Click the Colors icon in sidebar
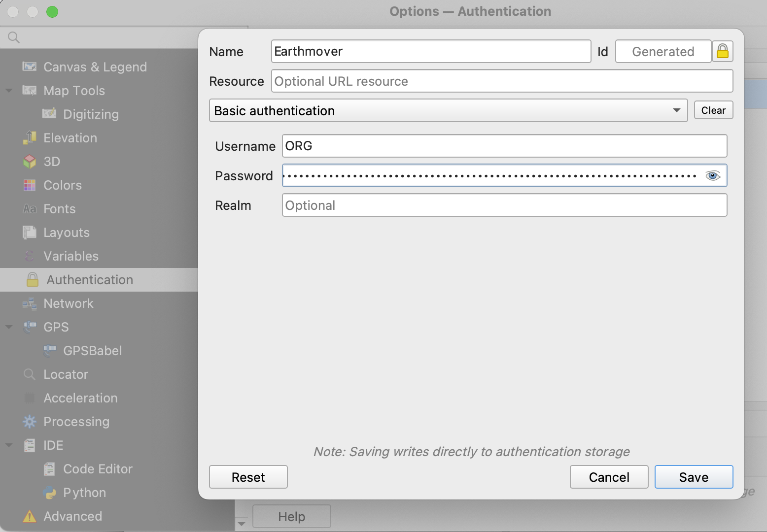 (30, 185)
